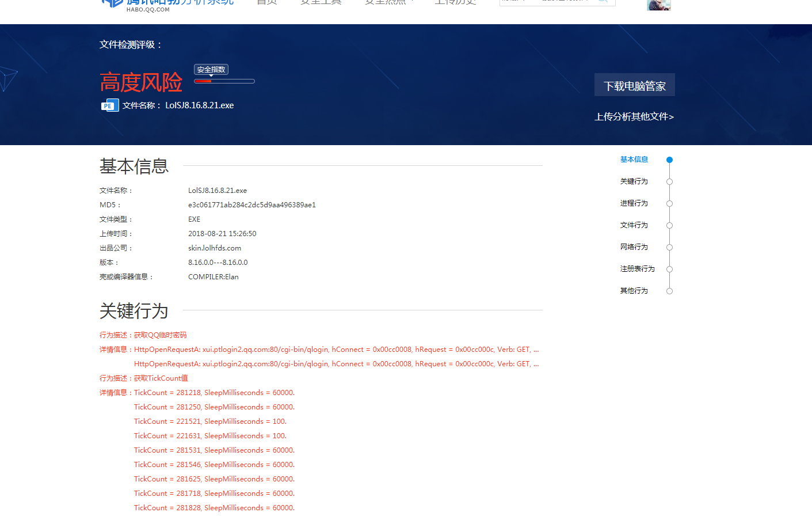Click the TickCount = 221521 line
The image size is (812, 516).
(x=211, y=422)
